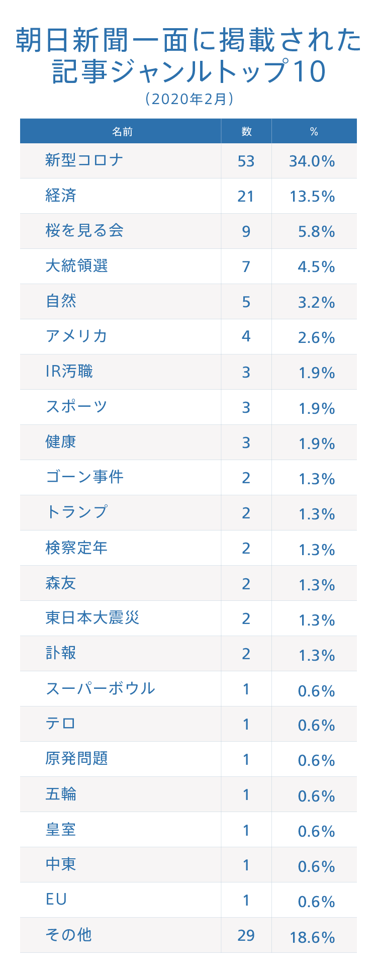Click the 桜を見る会 entry
This screenshot has width=377, height=980.
pyautogui.click(x=84, y=231)
